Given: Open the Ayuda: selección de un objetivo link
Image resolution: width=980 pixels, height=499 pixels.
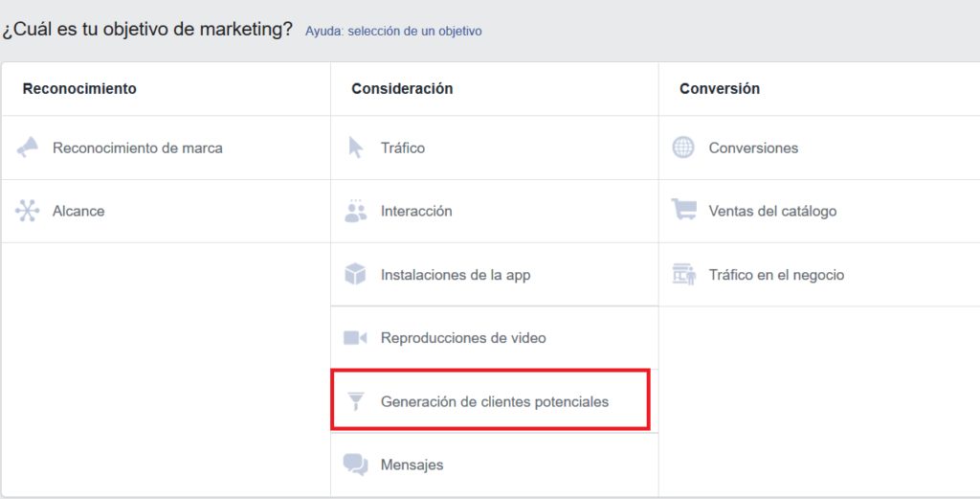Looking at the screenshot, I should [x=393, y=31].
